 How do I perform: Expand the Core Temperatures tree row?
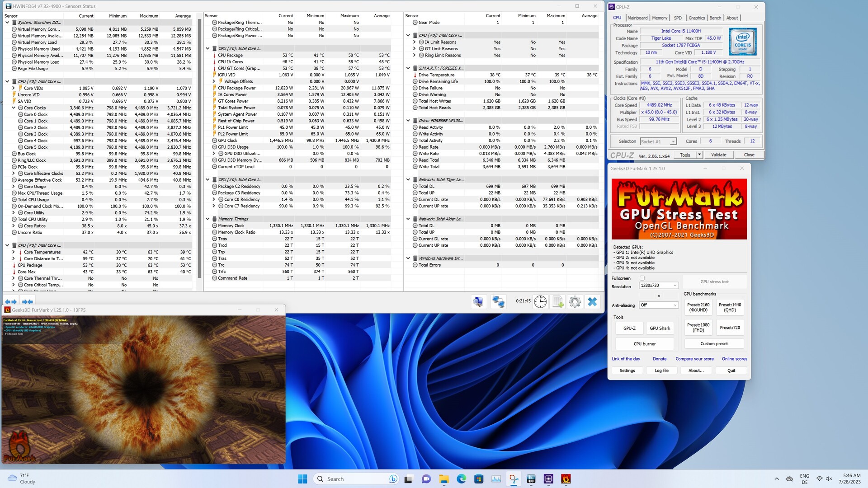pyautogui.click(x=14, y=252)
